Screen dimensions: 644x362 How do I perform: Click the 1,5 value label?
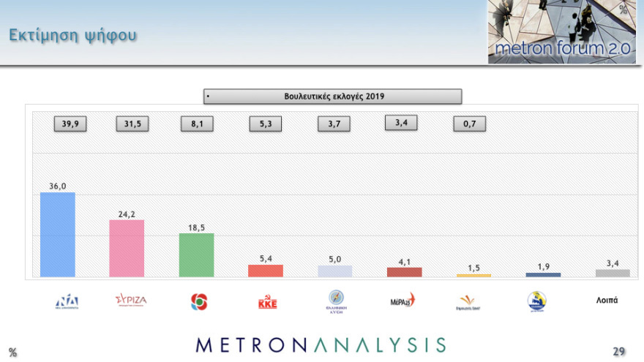click(x=473, y=268)
